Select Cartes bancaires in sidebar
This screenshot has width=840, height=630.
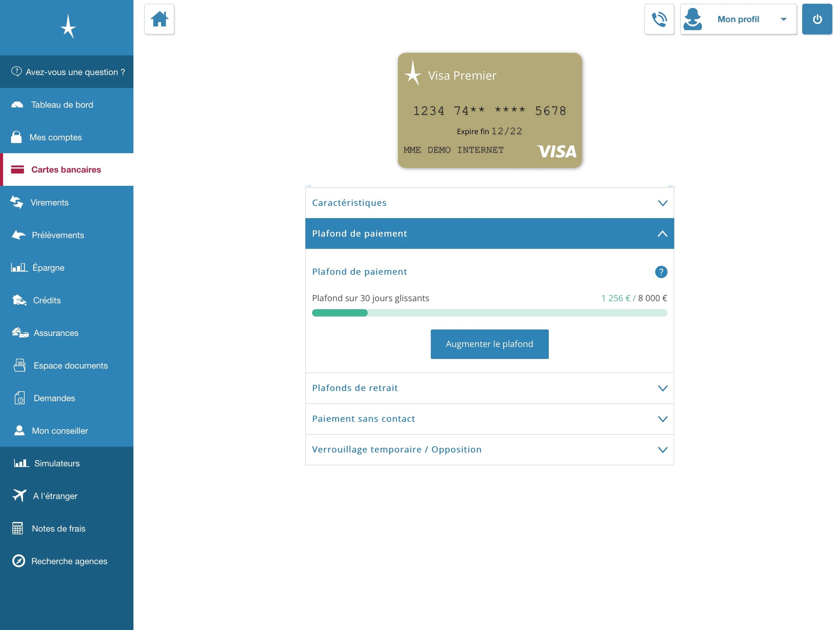click(x=66, y=170)
